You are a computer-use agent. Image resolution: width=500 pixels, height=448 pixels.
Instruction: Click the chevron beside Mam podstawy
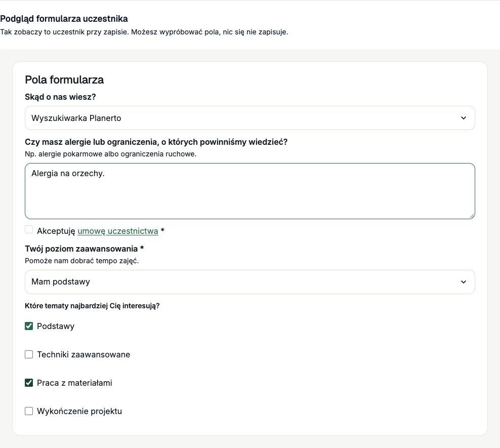click(x=464, y=282)
